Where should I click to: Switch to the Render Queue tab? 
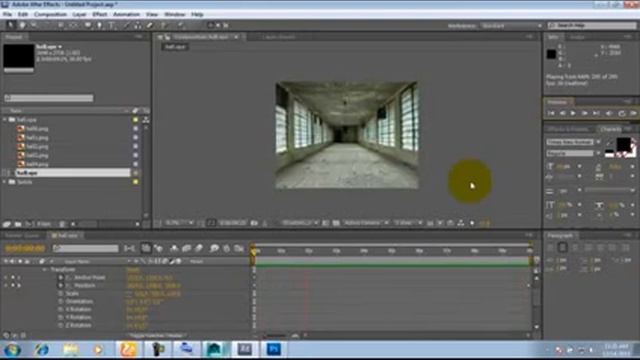coord(22,236)
